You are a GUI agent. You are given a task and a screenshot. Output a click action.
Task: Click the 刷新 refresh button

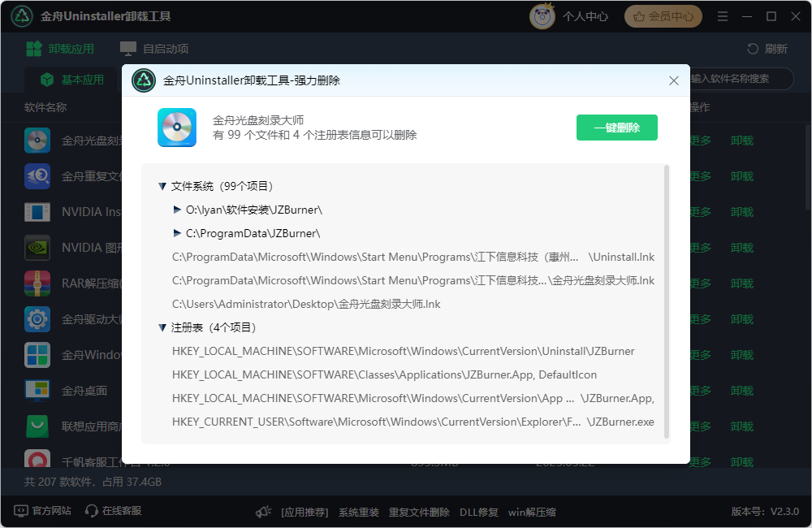tap(767, 49)
